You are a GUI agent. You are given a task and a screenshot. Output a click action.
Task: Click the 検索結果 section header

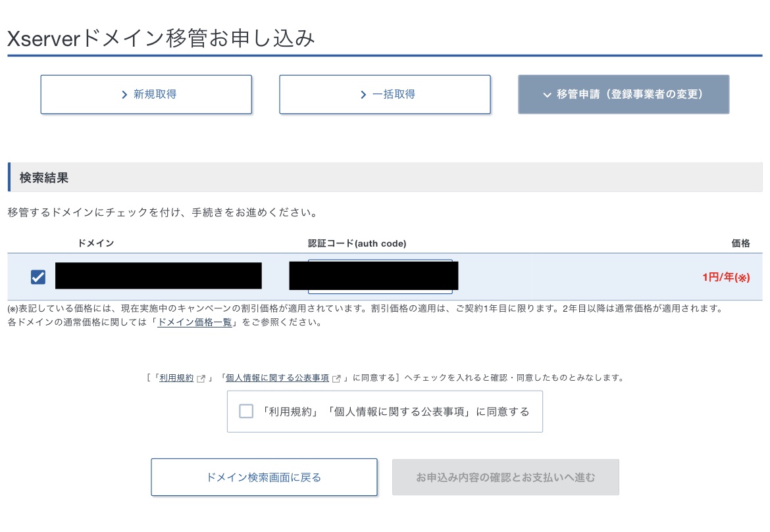(44, 178)
